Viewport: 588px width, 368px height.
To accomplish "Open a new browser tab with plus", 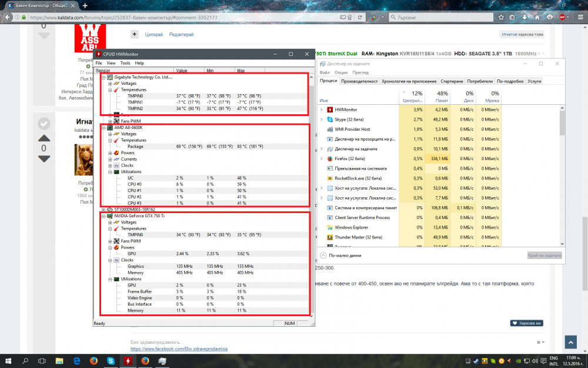I will click(85, 6).
